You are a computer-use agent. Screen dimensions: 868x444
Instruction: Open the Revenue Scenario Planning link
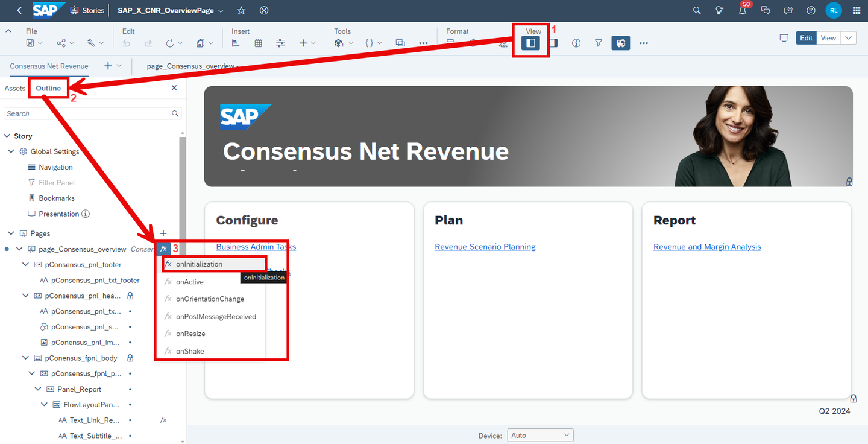(485, 247)
